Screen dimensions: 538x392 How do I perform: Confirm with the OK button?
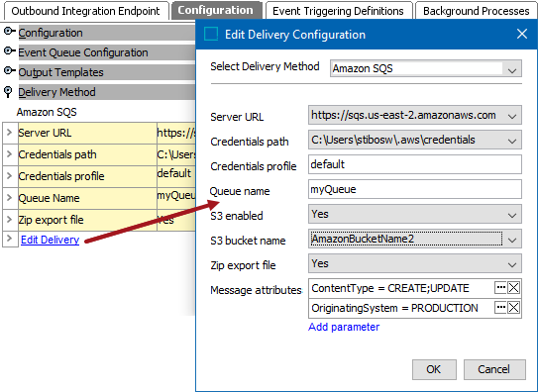434,369
